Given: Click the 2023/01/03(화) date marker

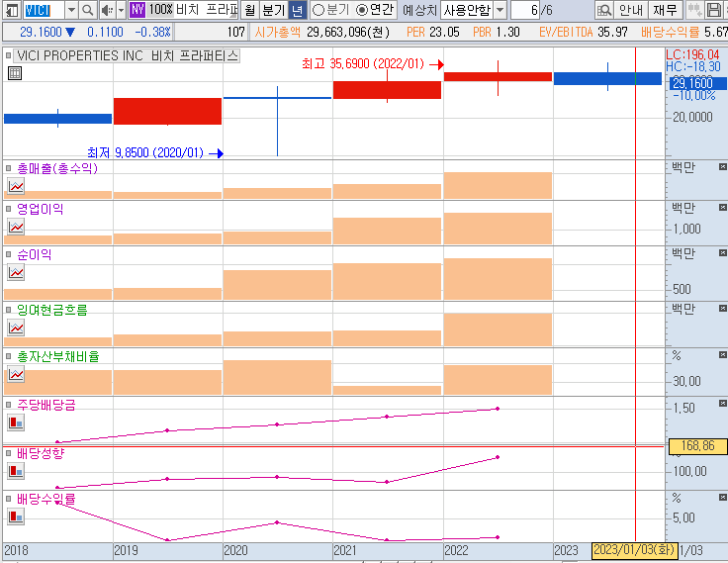Looking at the screenshot, I should [x=634, y=550].
